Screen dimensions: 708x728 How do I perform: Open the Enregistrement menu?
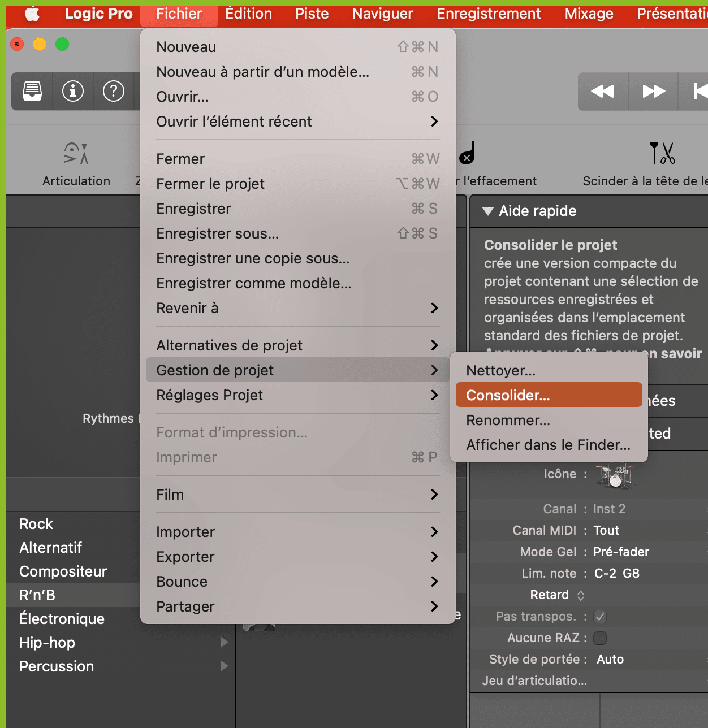(x=489, y=14)
